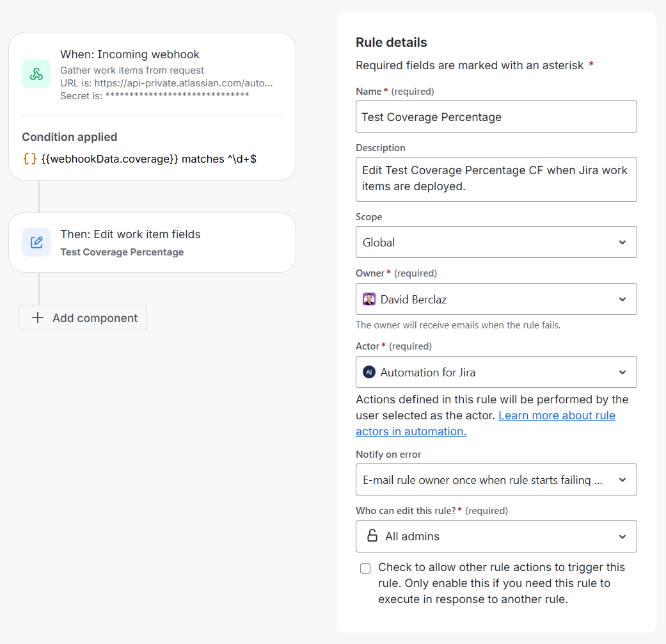Enable checkbox allowing other rule actions to trigger
This screenshot has width=666, height=644.
click(365, 568)
